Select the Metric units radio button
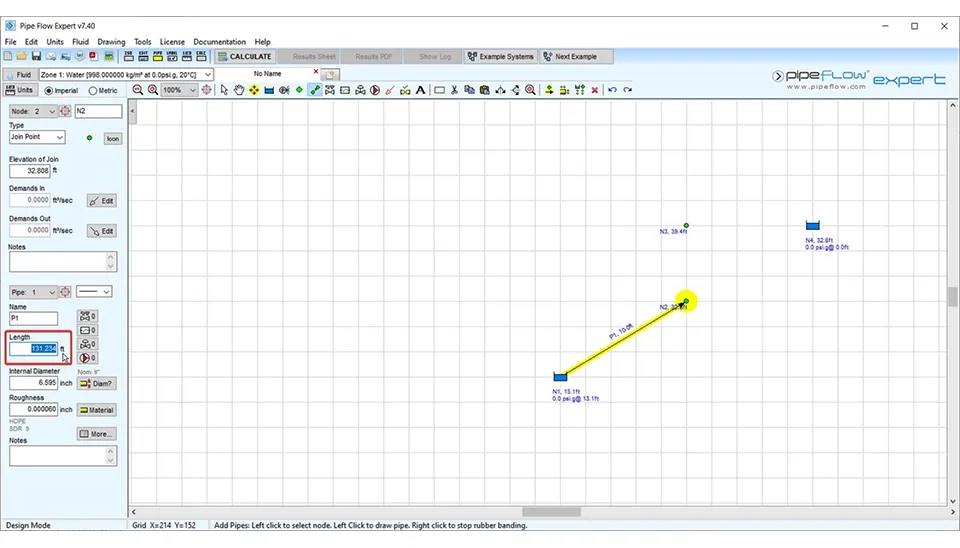Screen dimensions: 960x548 tap(94, 90)
